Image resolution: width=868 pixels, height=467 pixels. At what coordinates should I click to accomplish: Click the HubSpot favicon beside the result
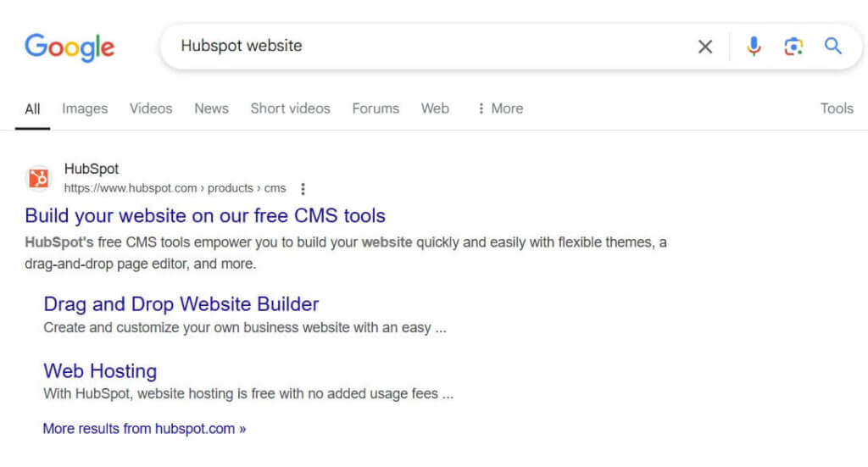click(39, 178)
